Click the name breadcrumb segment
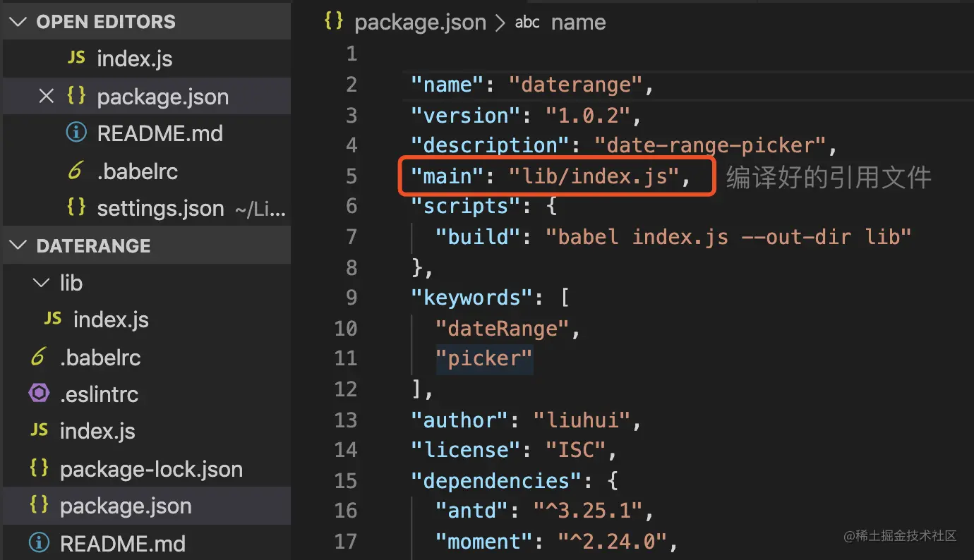The width and height of the screenshot is (974, 560). tap(578, 23)
